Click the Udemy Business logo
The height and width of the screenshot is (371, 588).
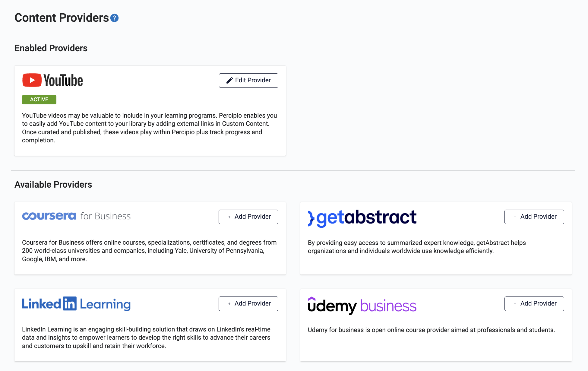(362, 305)
